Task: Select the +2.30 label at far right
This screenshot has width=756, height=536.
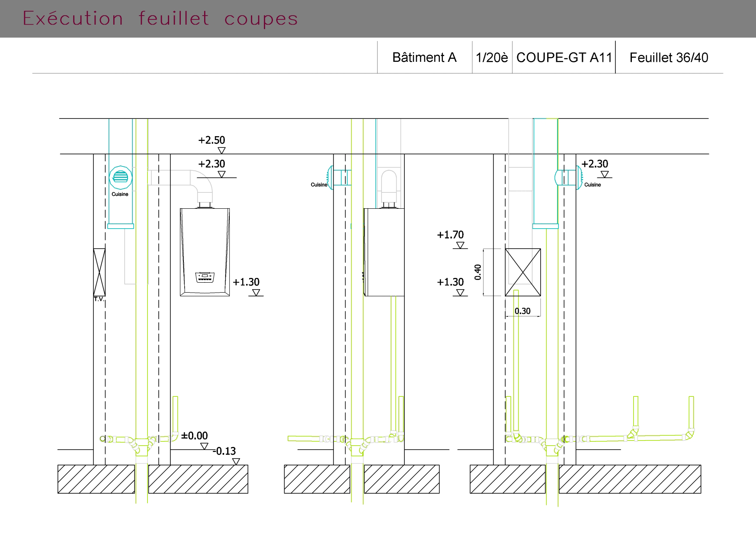Action: tap(595, 164)
